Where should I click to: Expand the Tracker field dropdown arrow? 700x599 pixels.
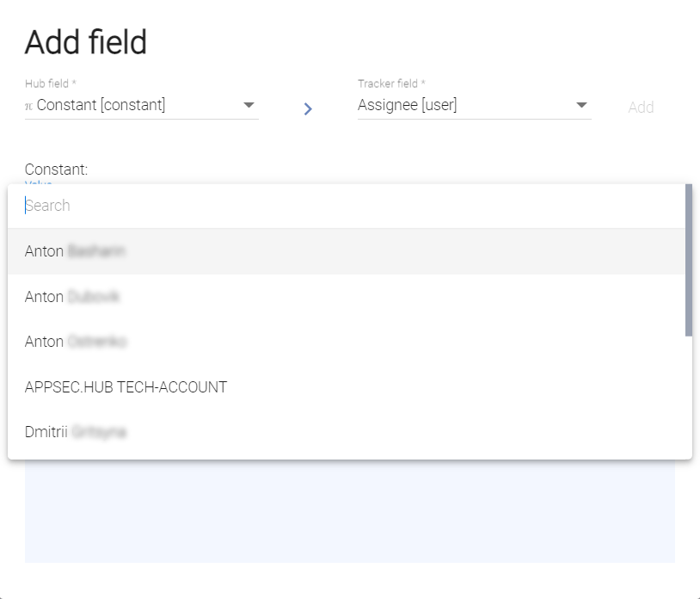(x=581, y=105)
